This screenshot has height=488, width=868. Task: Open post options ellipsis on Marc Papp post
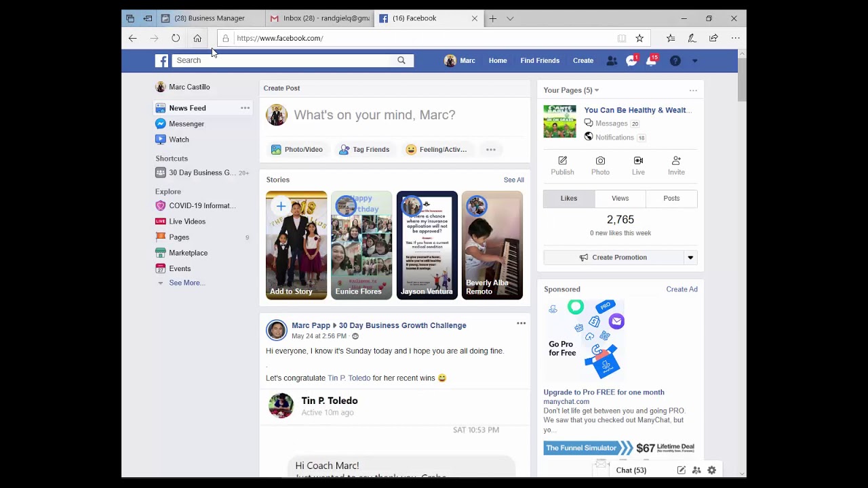[521, 323]
